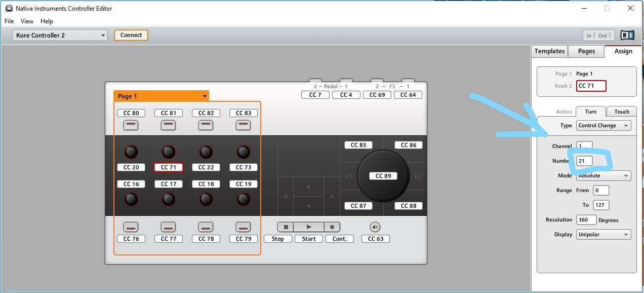Open the Help menu
Image resolution: width=644 pixels, height=293 pixels.
pyautogui.click(x=47, y=21)
